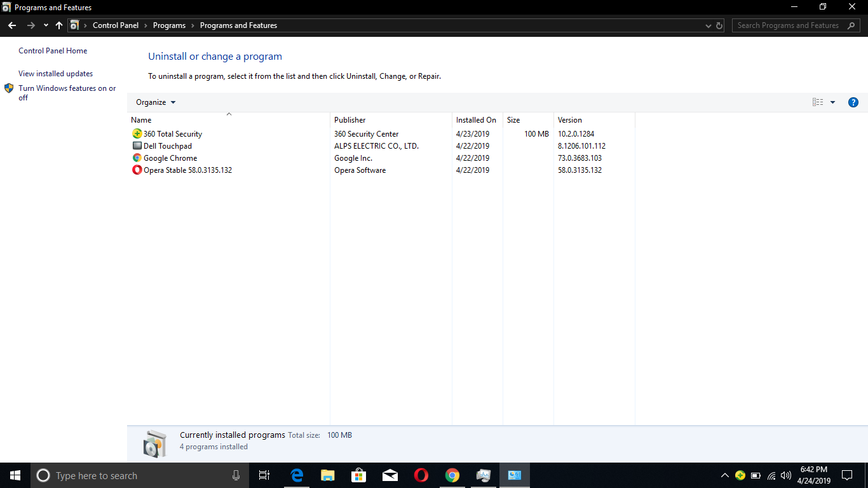Open Action Center notifications icon
This screenshot has width=868, height=488.
[x=847, y=475]
